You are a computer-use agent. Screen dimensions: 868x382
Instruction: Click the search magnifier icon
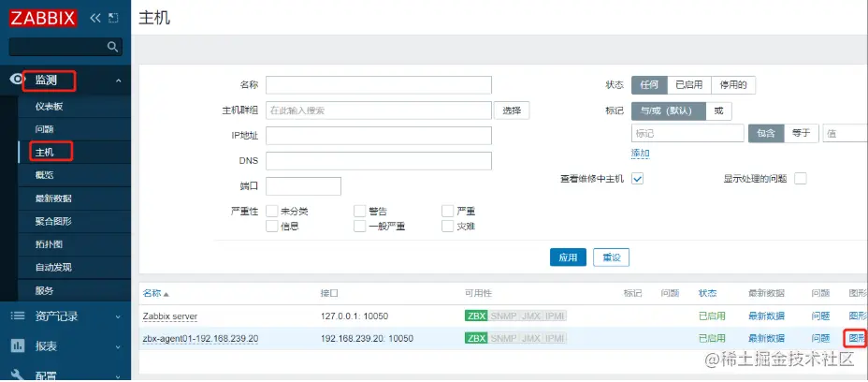coord(112,47)
